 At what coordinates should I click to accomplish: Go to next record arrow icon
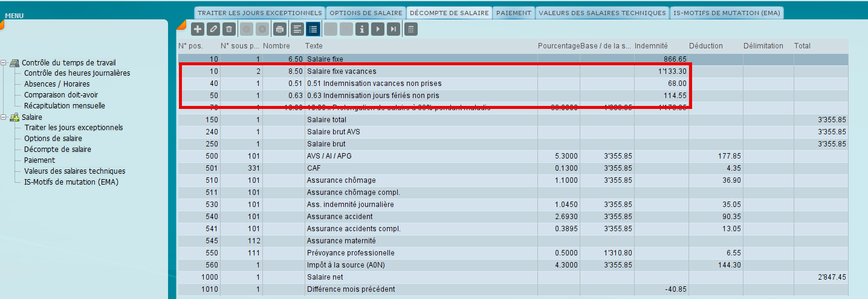click(x=378, y=28)
